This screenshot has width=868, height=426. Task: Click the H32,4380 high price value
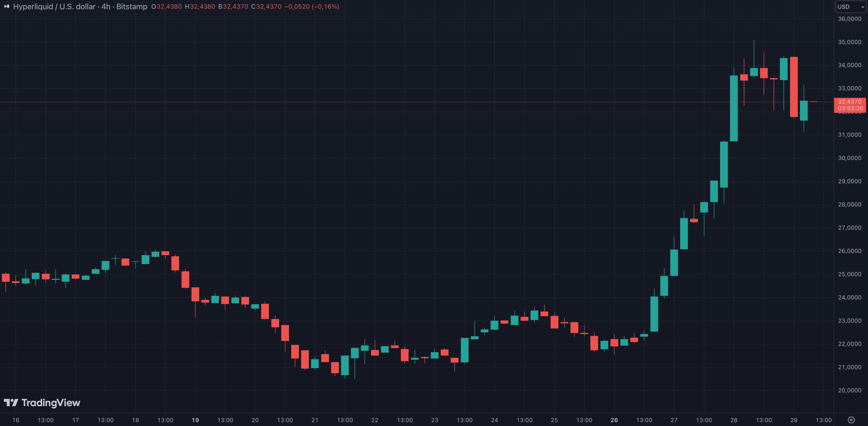200,7
